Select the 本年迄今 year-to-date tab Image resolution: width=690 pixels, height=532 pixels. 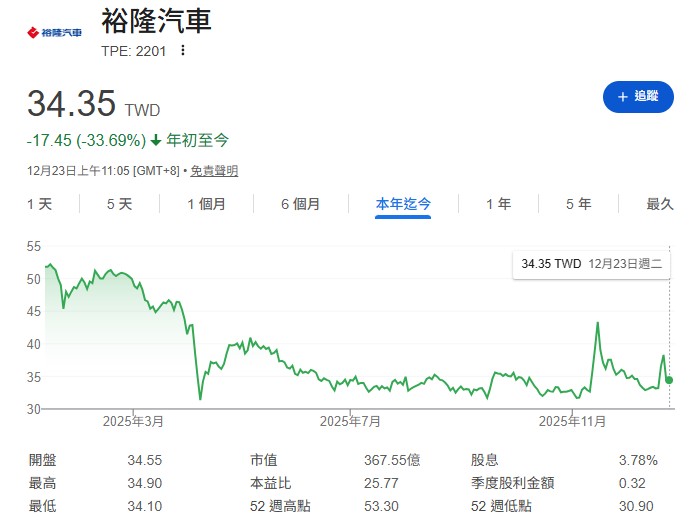tap(403, 204)
